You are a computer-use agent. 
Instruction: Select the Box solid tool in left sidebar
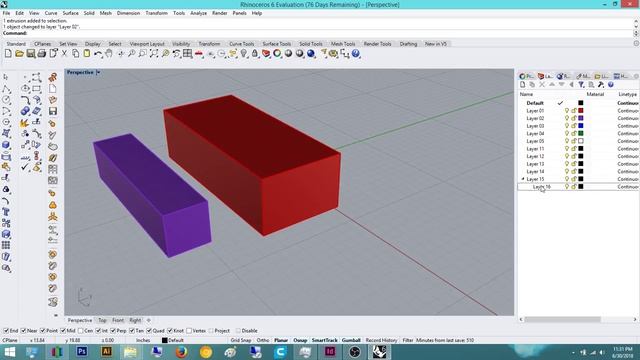click(6, 144)
